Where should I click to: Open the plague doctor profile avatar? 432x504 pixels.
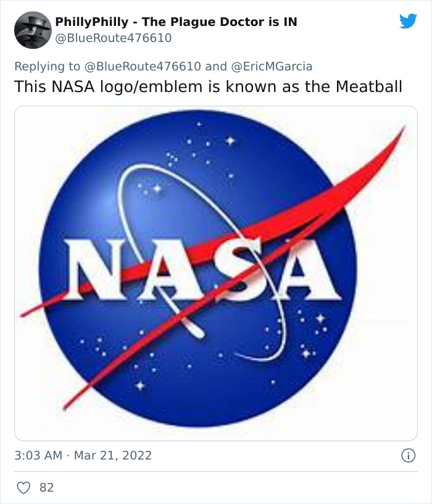[32, 30]
